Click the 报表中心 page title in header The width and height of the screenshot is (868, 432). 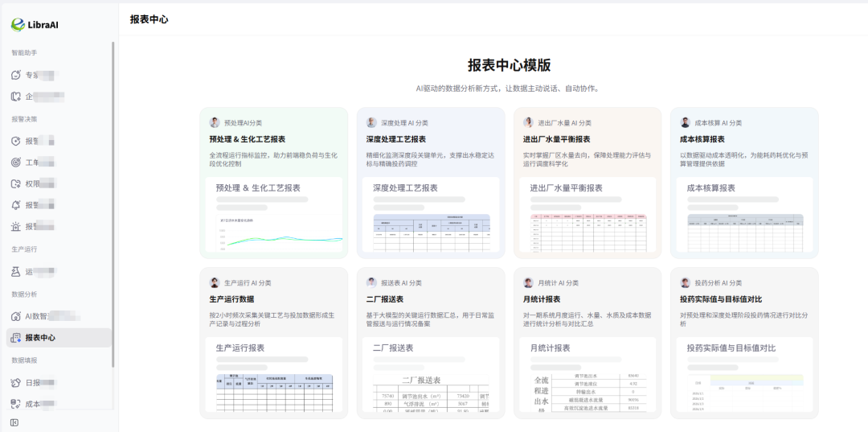tap(149, 19)
